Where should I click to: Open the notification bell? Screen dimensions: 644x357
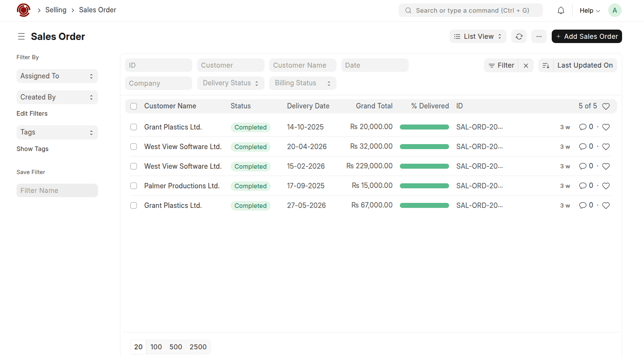[561, 10]
